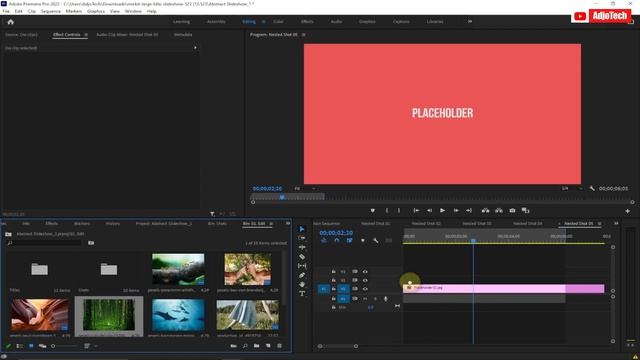The image size is (640, 360).
Task: Open the File menu
Action: click(x=6, y=11)
